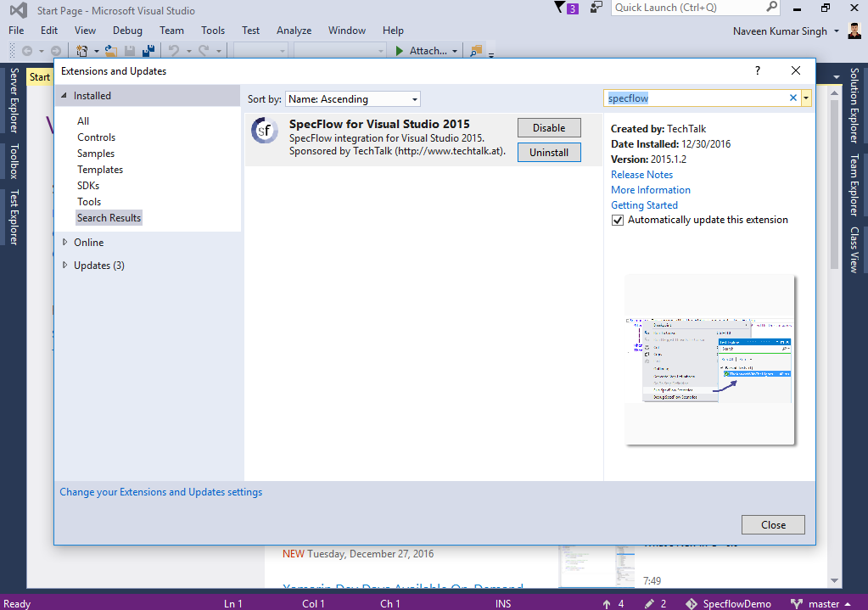Expand the Updates (3) category
The image size is (868, 610).
point(64,266)
